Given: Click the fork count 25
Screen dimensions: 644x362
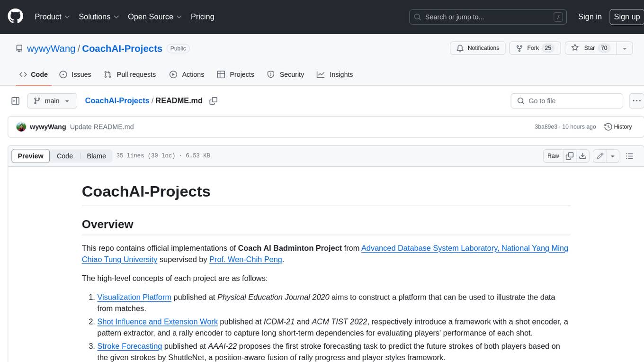Looking at the screenshot, I should 548,48.
